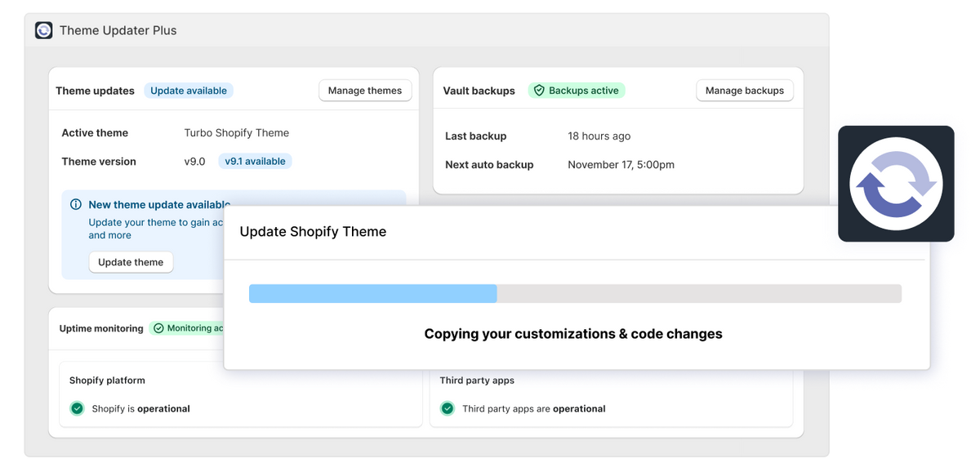The width and height of the screenshot is (980, 472).
Task: Click the Monitoring active checkmark icon
Action: (158, 328)
